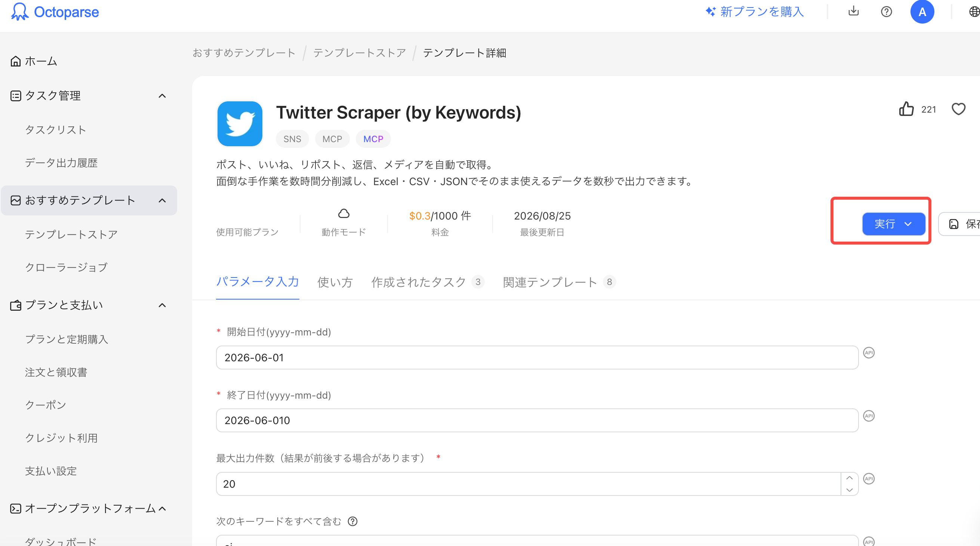
Task: Open クーポン in sidebar
Action: click(x=46, y=405)
